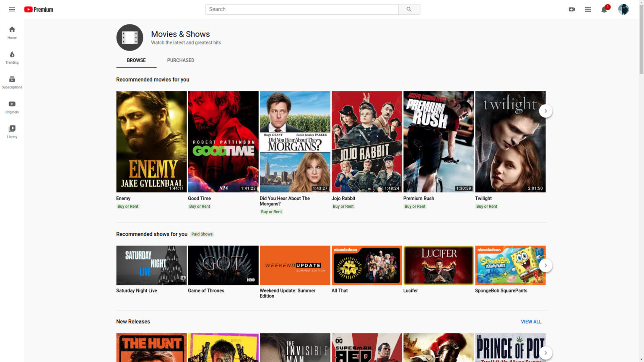Image resolution: width=644 pixels, height=362 pixels.
Task: Open notifications via the bell icon
Action: [604, 9]
